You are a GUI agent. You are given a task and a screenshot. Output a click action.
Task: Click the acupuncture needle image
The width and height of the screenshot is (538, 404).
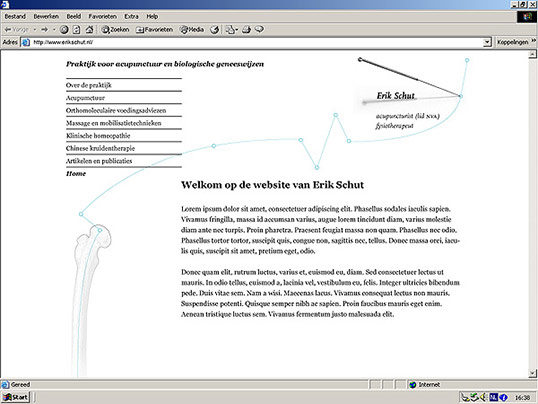coord(410,78)
